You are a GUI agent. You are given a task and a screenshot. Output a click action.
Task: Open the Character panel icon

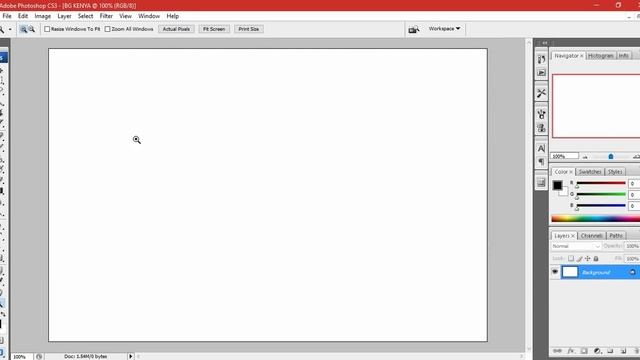[541, 149]
